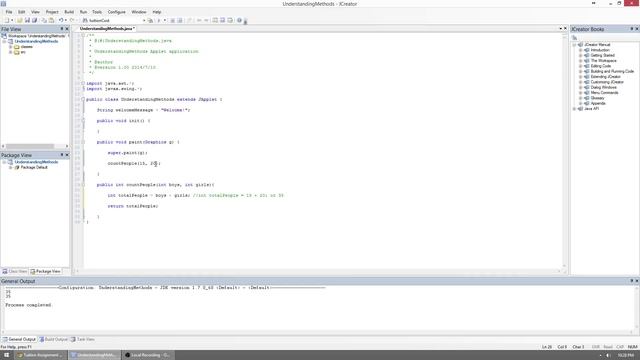
Task: Switch to the Task View tab
Action: (83, 339)
